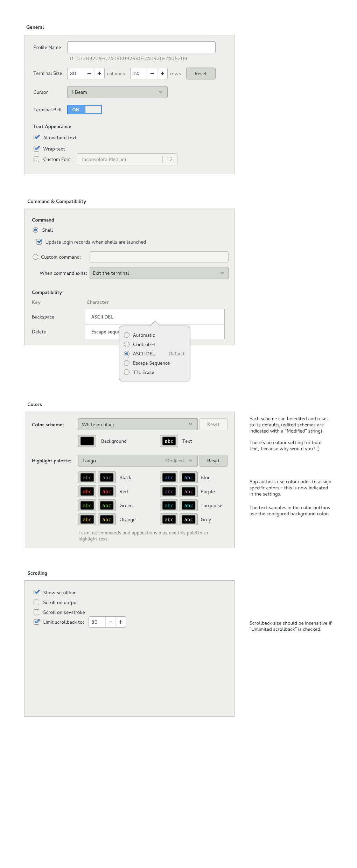Toggle Limit scrollback to checkbox
The width and height of the screenshot is (357, 868).
pyautogui.click(x=36, y=622)
